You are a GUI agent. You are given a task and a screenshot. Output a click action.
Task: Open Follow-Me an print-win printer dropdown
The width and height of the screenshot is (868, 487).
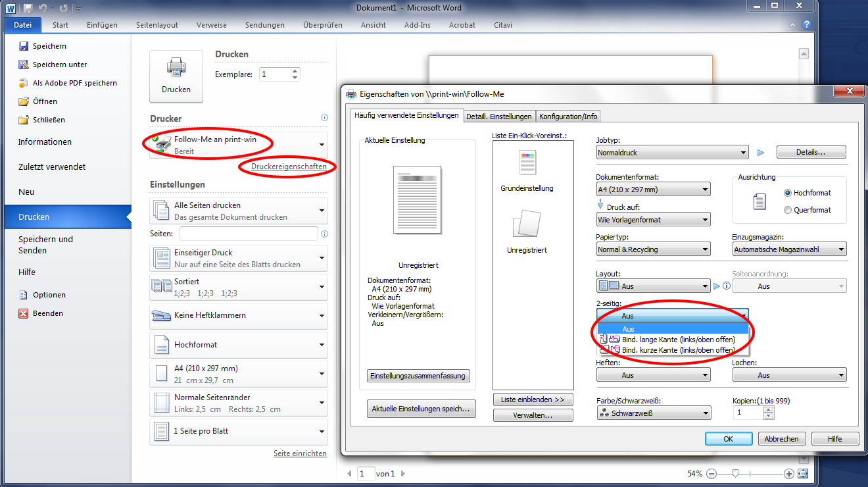coord(239,145)
